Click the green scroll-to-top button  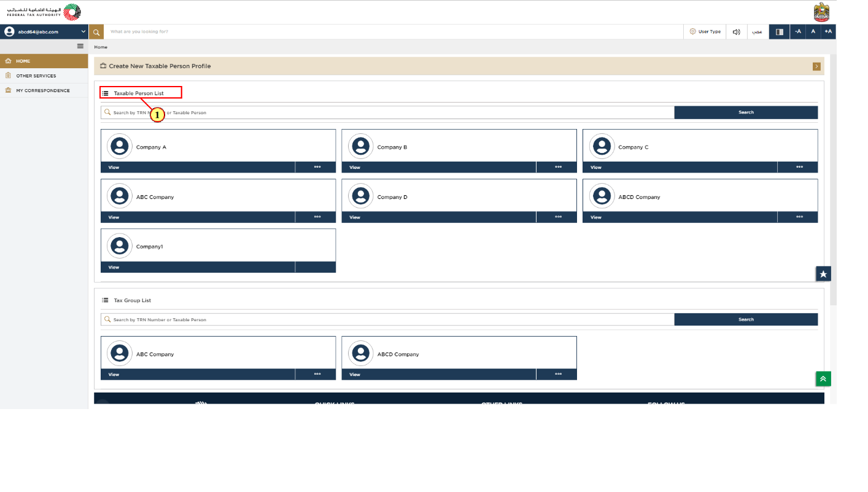click(823, 379)
